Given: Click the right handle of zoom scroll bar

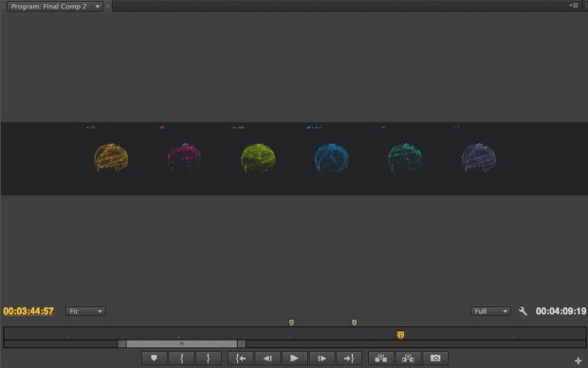Looking at the screenshot, I should point(242,343).
